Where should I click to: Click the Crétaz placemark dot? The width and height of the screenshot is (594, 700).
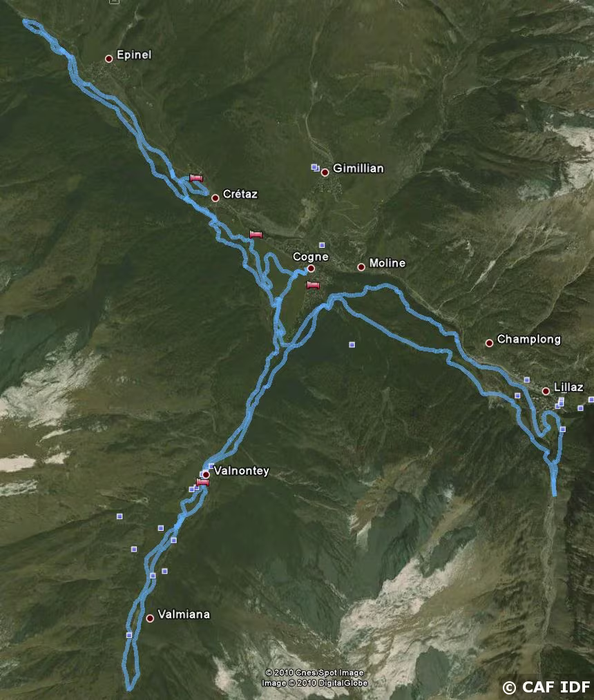(215, 197)
